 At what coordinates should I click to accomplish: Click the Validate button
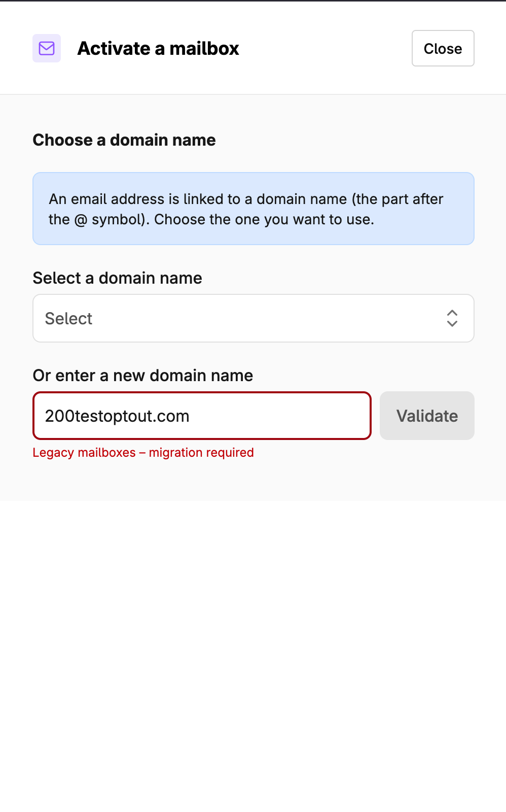(x=427, y=416)
